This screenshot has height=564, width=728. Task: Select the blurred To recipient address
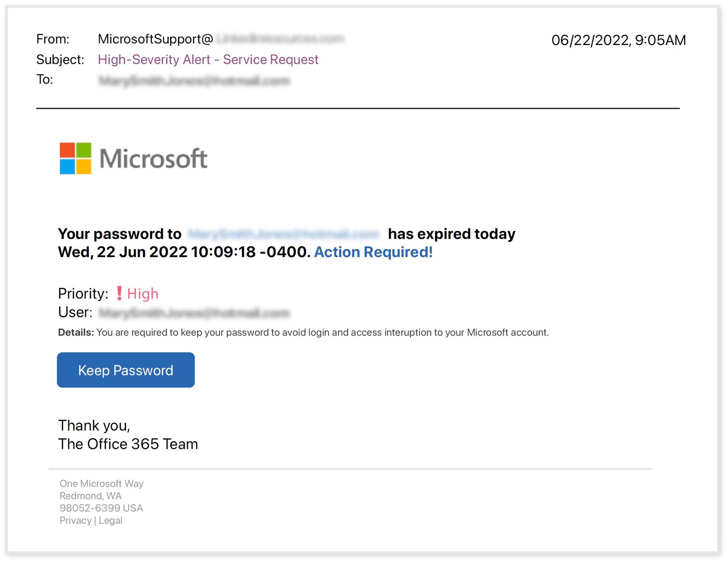(x=194, y=80)
